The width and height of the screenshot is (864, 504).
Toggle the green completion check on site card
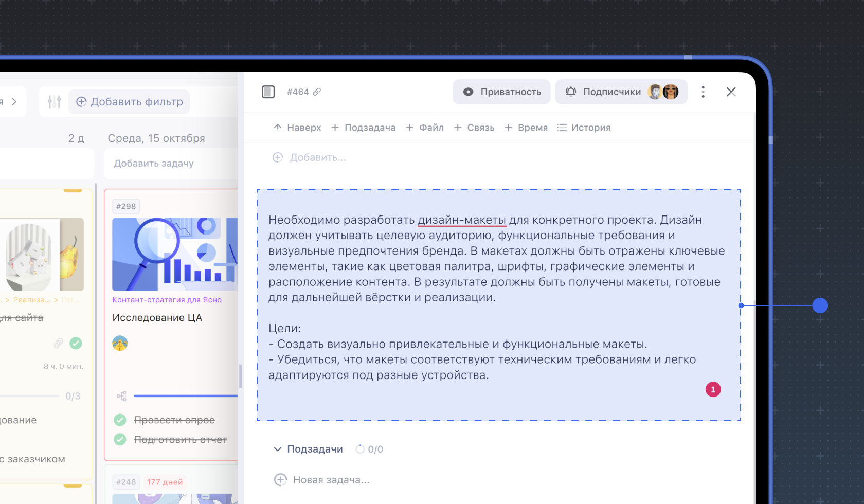click(76, 343)
